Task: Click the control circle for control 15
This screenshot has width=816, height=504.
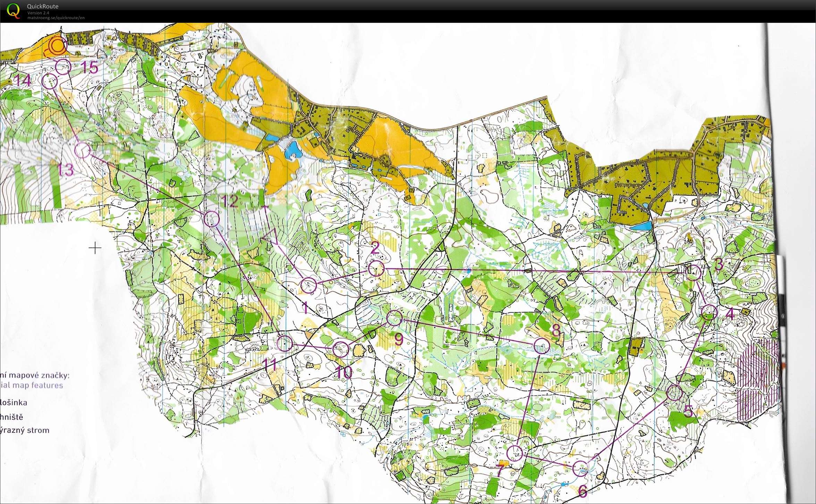Action: (x=63, y=66)
